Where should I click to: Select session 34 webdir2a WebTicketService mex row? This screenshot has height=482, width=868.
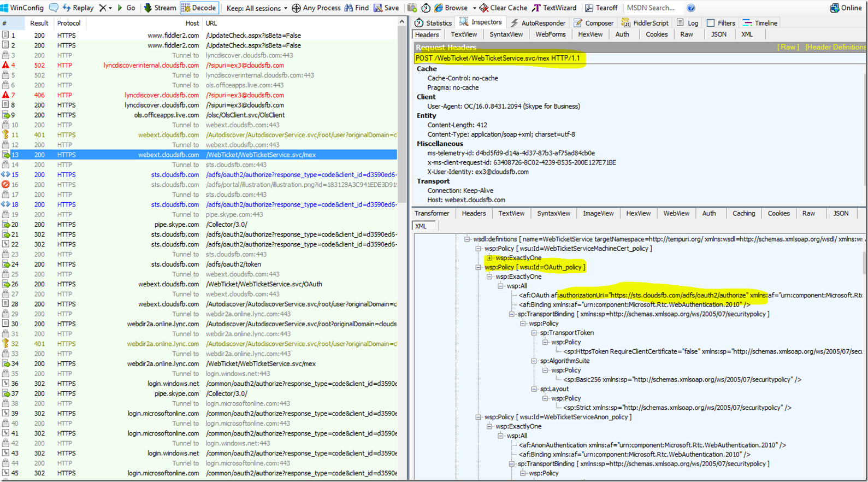coord(199,364)
